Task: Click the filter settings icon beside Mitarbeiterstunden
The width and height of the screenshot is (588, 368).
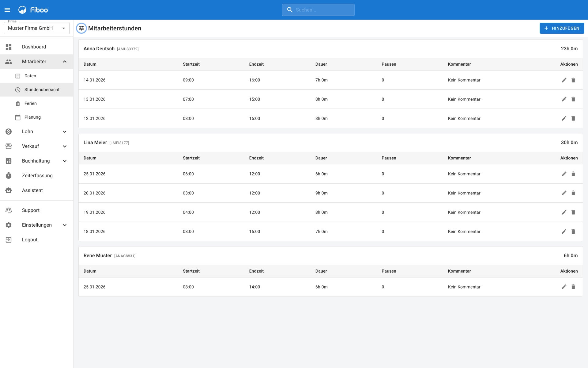Action: click(x=81, y=28)
